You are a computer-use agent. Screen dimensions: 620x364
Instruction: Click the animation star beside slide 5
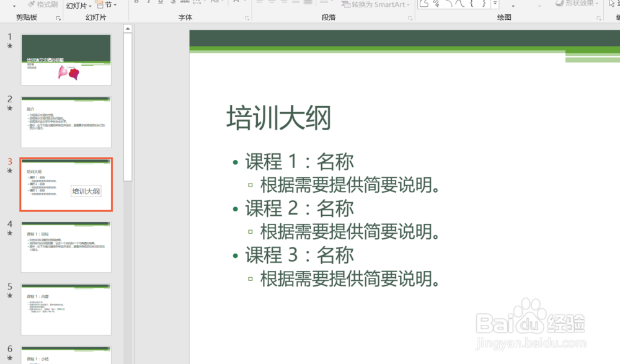tap(10, 296)
